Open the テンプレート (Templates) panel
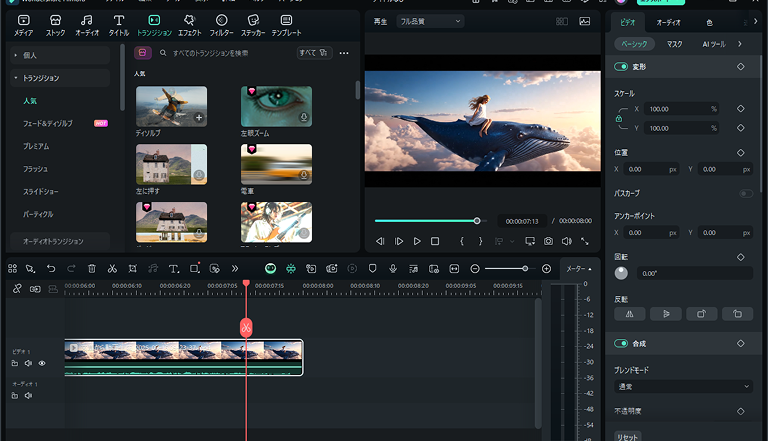768x441 pixels. click(x=287, y=25)
